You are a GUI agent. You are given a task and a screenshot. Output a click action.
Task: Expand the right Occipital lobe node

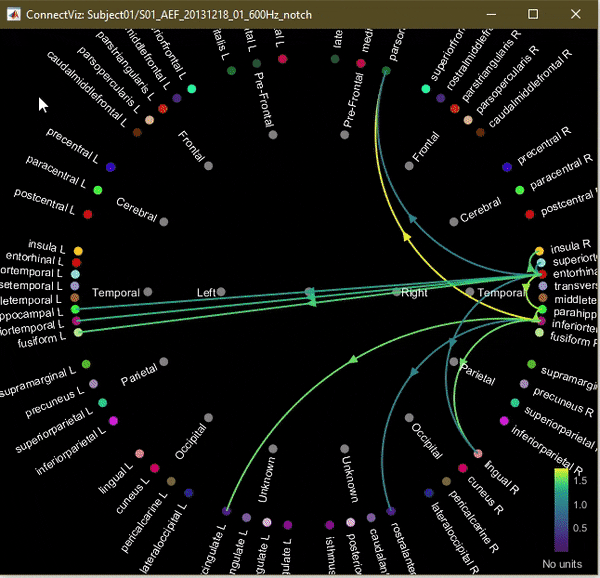point(409,418)
